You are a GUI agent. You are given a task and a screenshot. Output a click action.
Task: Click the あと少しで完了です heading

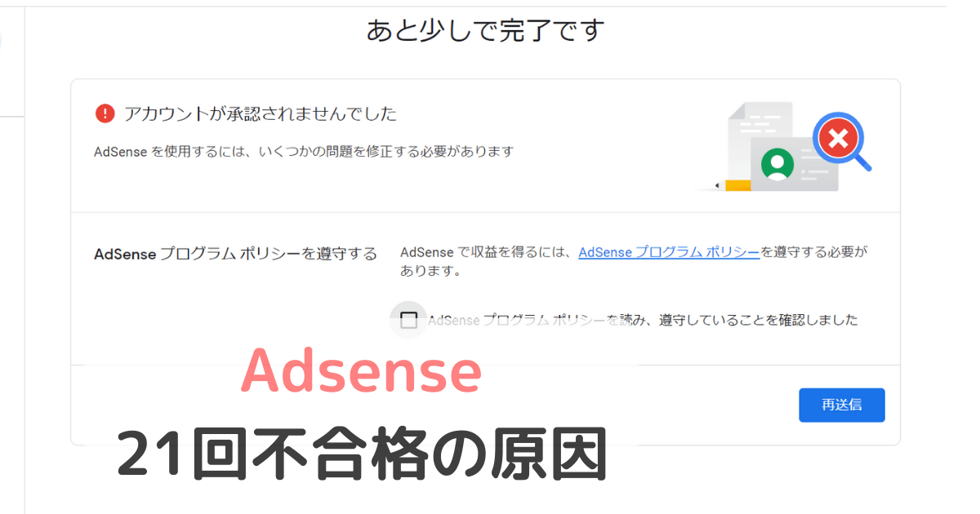click(485, 31)
